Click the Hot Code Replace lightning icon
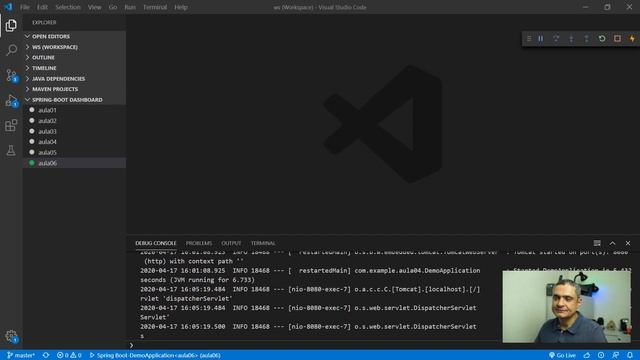The height and width of the screenshot is (360, 640). coord(632,38)
